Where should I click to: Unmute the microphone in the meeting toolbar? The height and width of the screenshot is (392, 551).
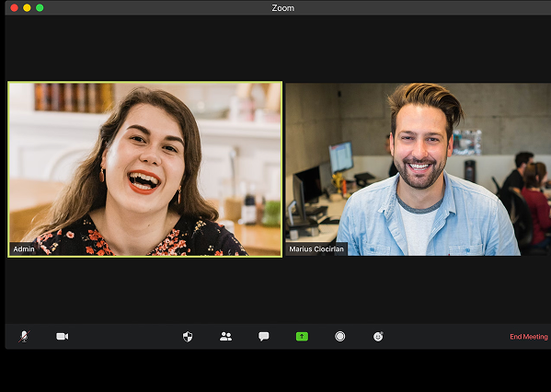pos(24,337)
